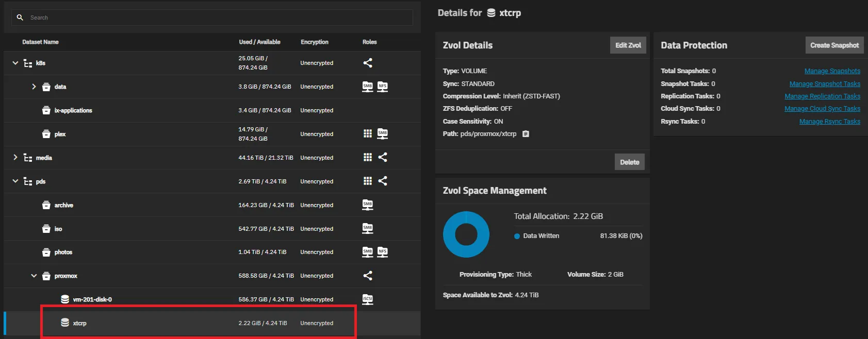Image resolution: width=868 pixels, height=339 pixels.
Task: Click the SMB role icon for archive
Action: tap(368, 205)
